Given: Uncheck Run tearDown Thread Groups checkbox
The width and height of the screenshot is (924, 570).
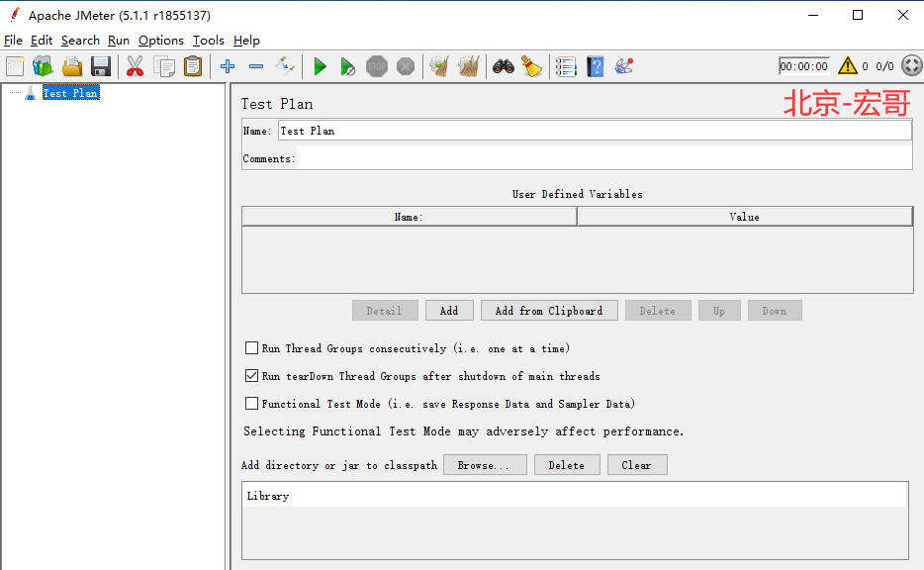Looking at the screenshot, I should (x=251, y=376).
